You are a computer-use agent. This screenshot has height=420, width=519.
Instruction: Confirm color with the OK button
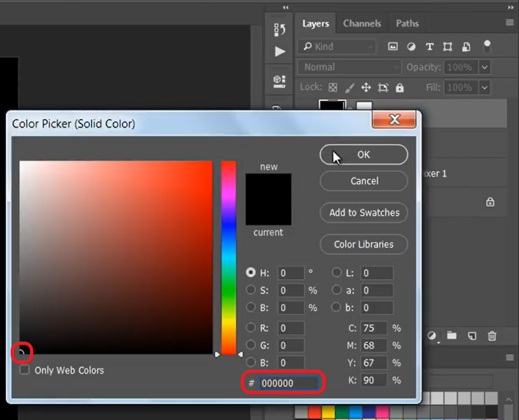click(363, 155)
